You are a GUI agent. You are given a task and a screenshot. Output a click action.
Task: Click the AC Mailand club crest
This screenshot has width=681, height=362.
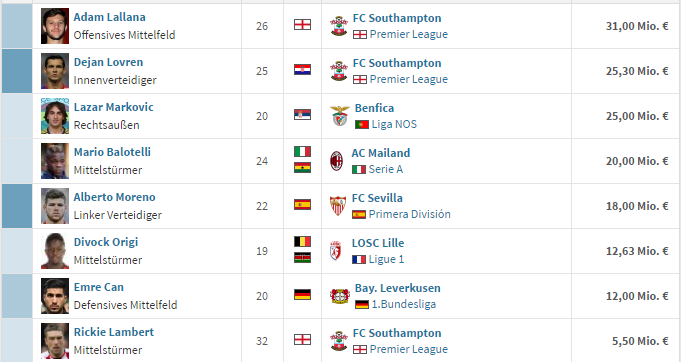(337, 161)
